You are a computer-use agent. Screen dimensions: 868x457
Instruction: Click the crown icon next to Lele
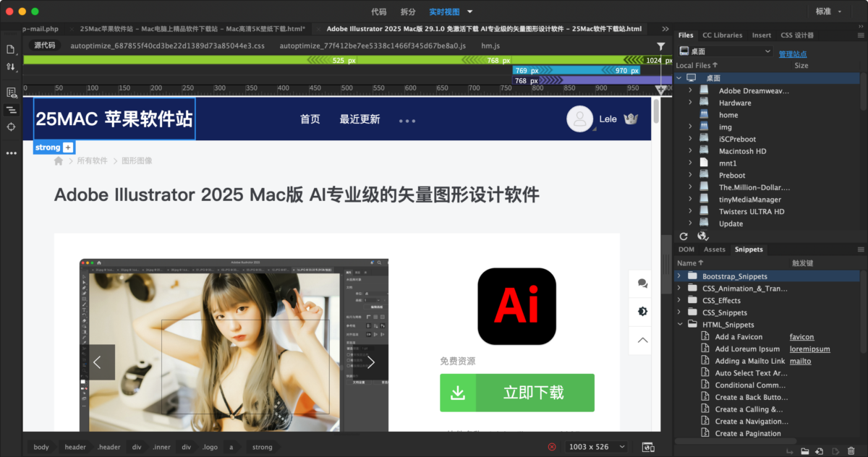(630, 119)
